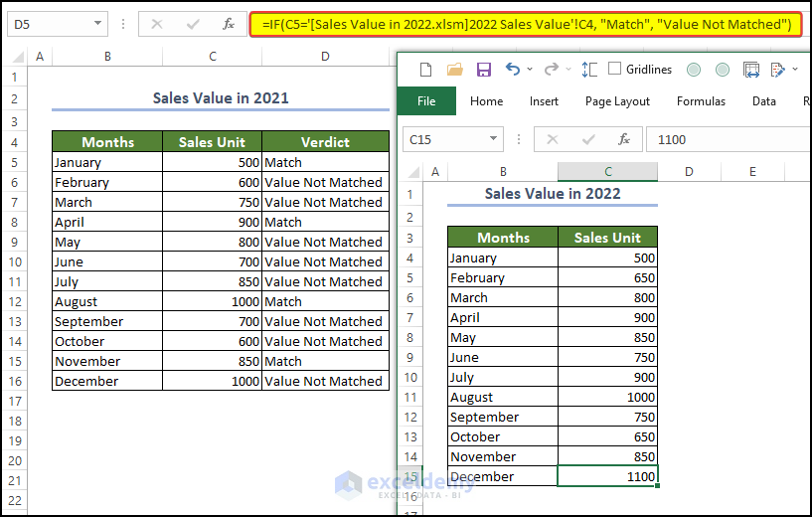Select column B header in the 2021 sheet
The width and height of the screenshot is (812, 517).
[107, 57]
